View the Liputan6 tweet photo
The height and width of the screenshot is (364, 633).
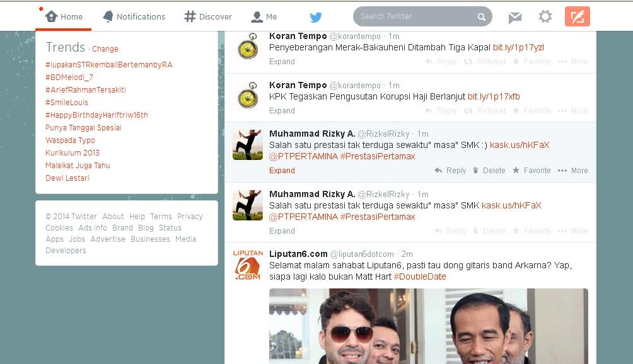[429, 326]
